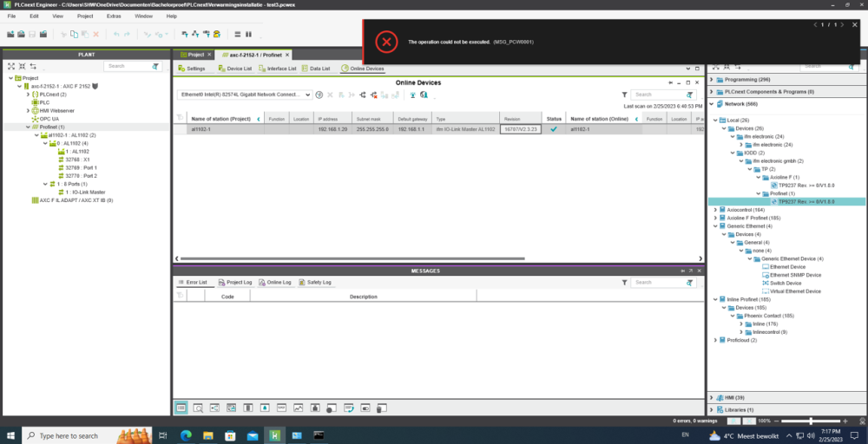Expand the Proficloud (2) node
Screen dimensions: 868x444
pos(715,340)
